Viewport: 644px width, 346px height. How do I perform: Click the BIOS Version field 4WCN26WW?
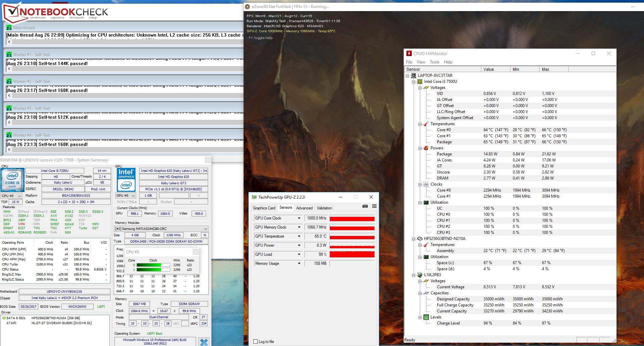tap(77, 306)
